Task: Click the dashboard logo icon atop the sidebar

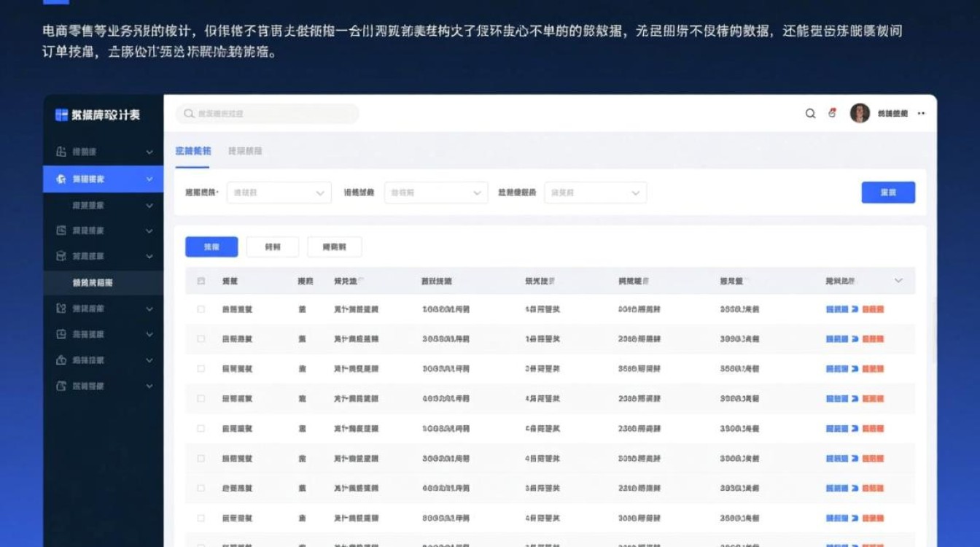Action: tap(60, 115)
